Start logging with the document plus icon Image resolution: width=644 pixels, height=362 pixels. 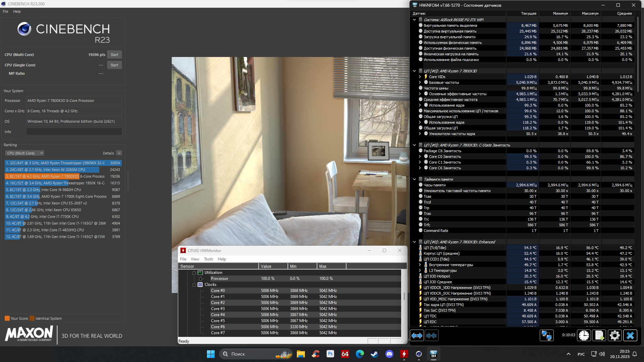599,336
